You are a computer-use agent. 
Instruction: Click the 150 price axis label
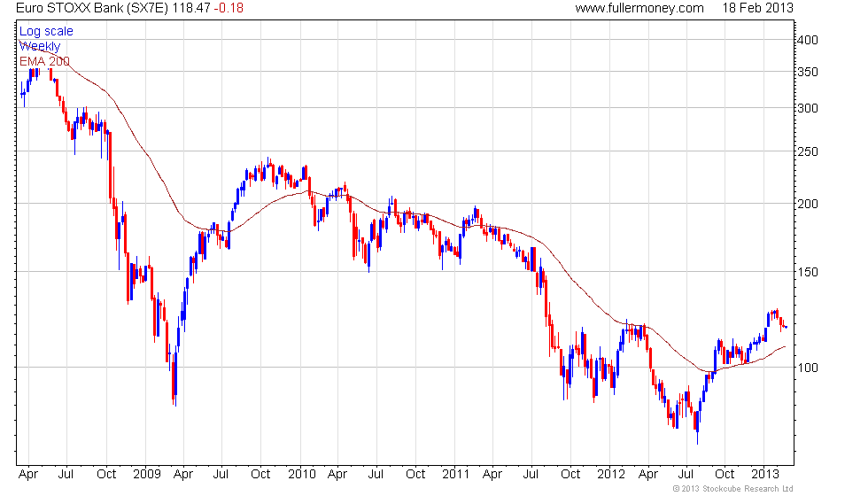[807, 272]
